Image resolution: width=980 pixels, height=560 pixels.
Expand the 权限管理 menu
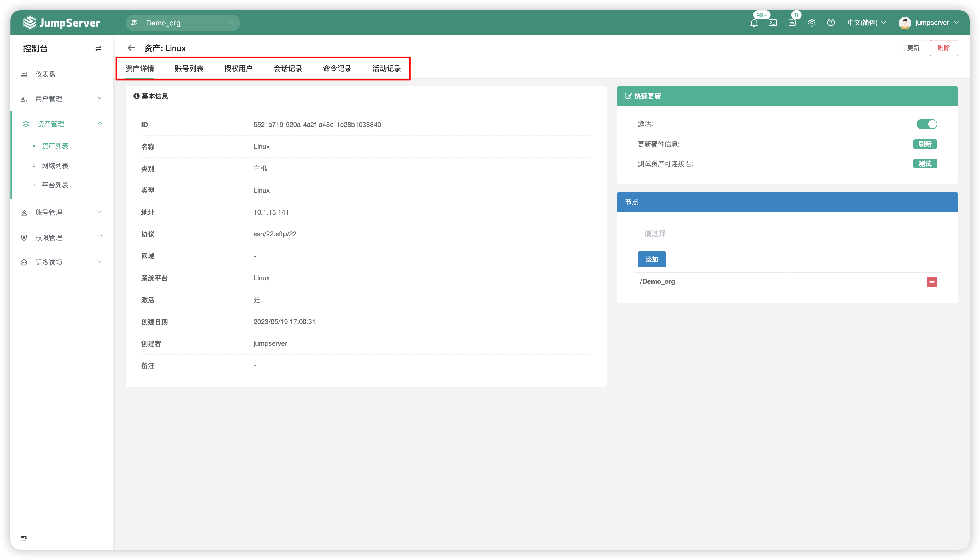pos(61,237)
